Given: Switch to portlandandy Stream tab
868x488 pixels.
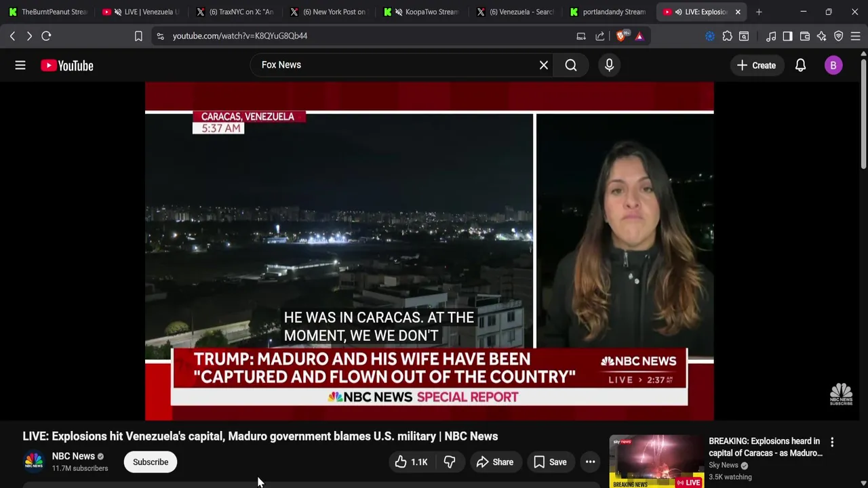Looking at the screenshot, I should [610, 12].
